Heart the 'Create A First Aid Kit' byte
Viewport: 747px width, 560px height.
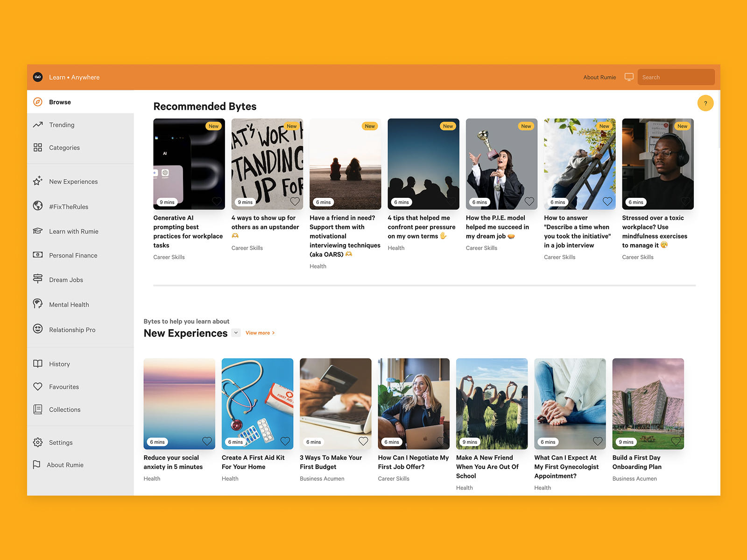tap(285, 441)
